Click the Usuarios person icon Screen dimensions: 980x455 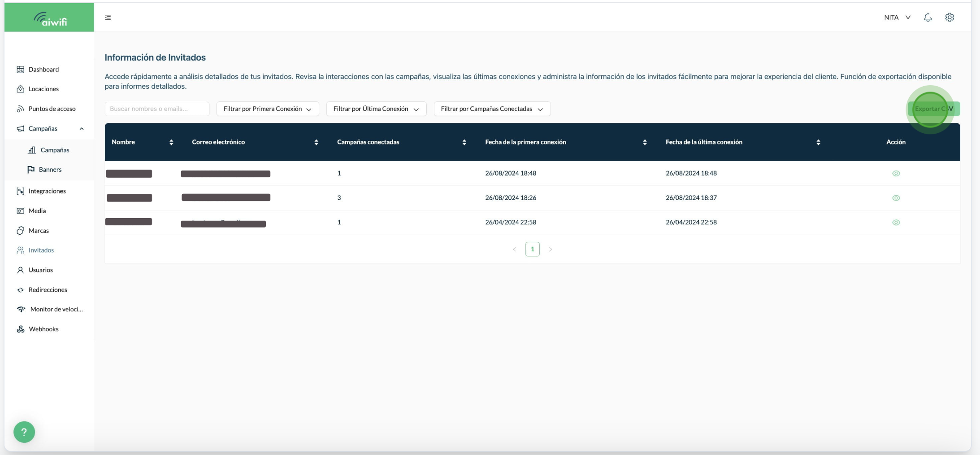(21, 270)
